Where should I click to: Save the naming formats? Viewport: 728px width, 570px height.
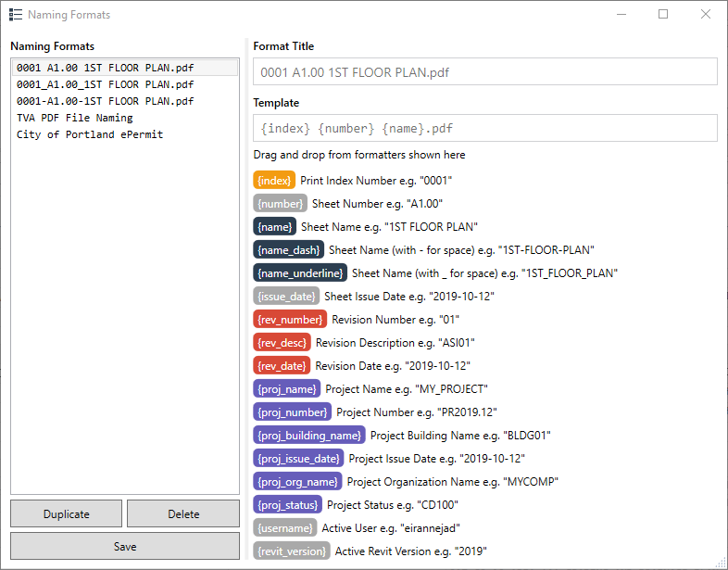[125, 546]
